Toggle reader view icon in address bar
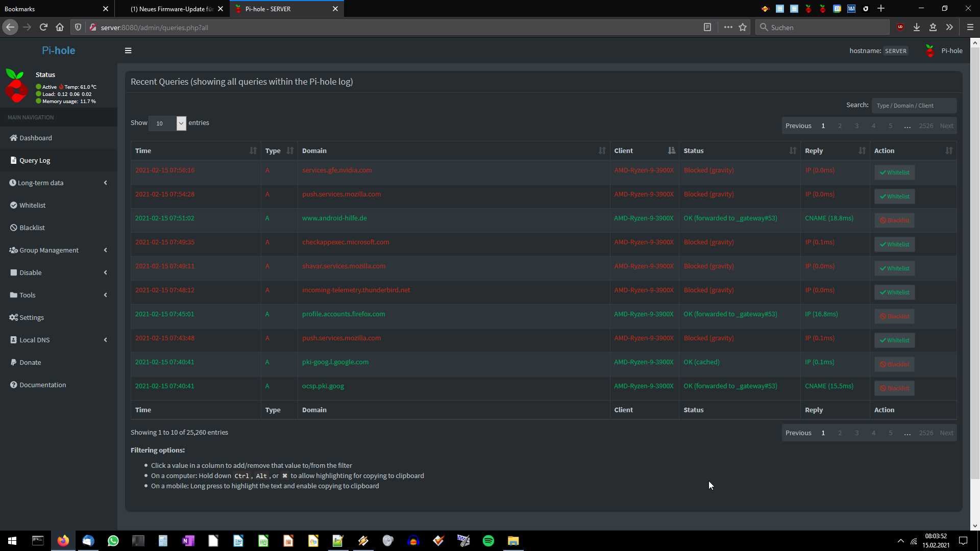Viewport: 980px width, 551px height. point(707,27)
